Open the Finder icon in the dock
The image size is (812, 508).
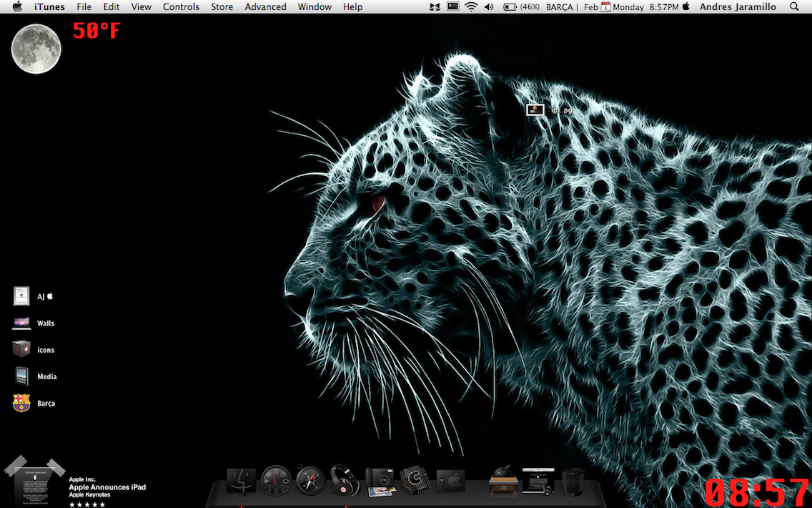pyautogui.click(x=242, y=481)
